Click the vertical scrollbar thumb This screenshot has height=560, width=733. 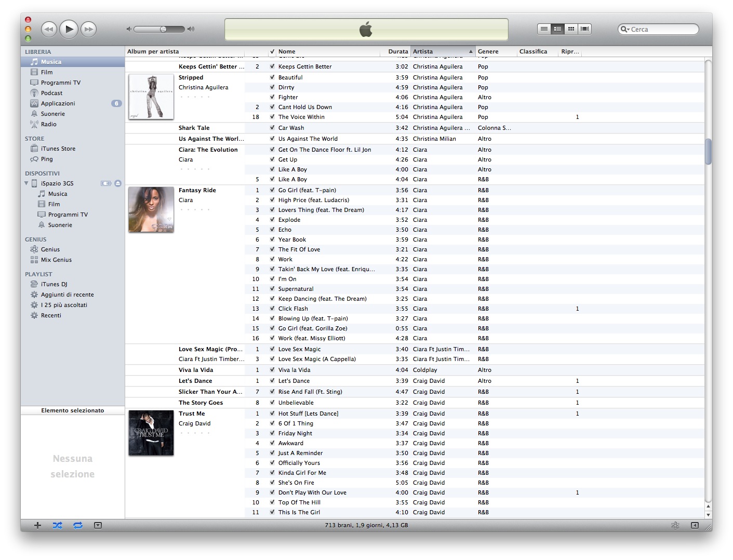(x=708, y=152)
